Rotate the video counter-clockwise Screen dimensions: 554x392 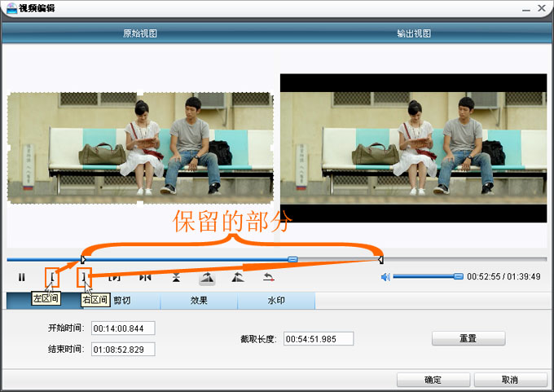[238, 277]
